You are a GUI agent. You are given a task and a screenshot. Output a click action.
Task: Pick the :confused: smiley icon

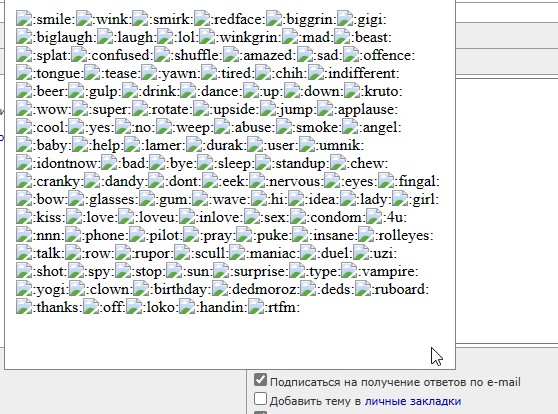tap(79, 55)
